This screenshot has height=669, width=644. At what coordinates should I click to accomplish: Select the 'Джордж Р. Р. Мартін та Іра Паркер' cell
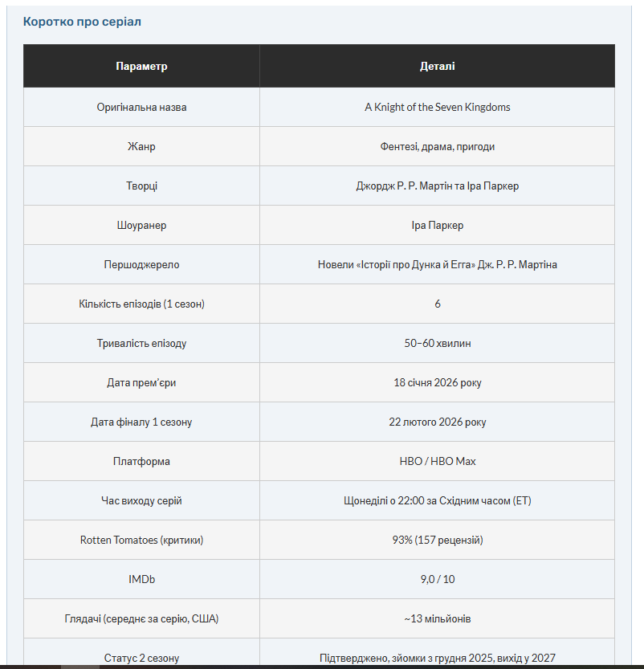pyautogui.click(x=437, y=186)
